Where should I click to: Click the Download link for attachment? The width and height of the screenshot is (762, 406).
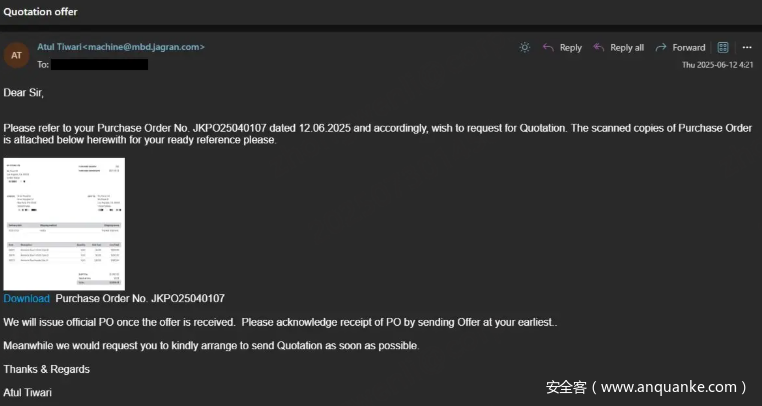click(26, 298)
